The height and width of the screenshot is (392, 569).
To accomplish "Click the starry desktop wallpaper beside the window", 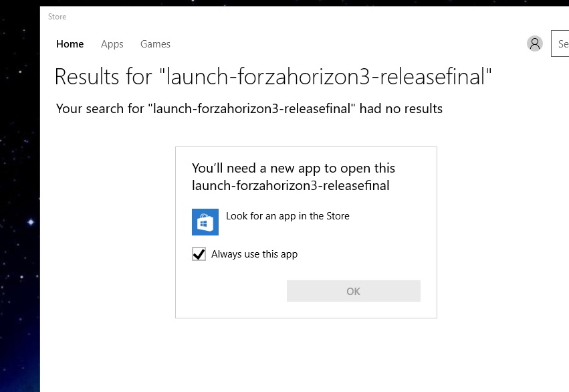I will [x=20, y=145].
